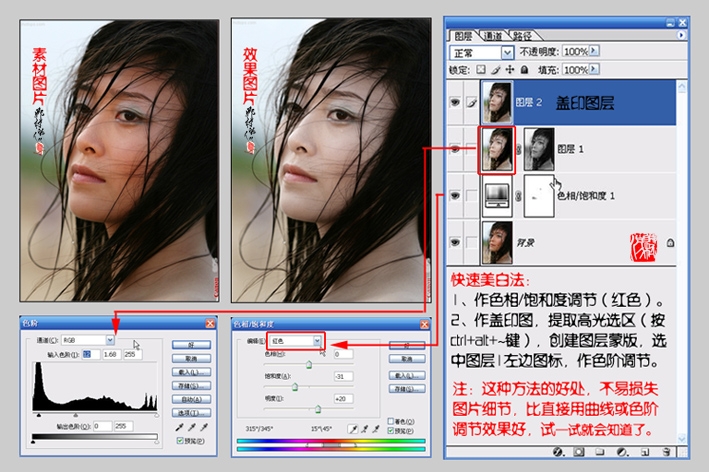
Task: Open 不透明度 opacity arrow popup
Action: click(594, 51)
